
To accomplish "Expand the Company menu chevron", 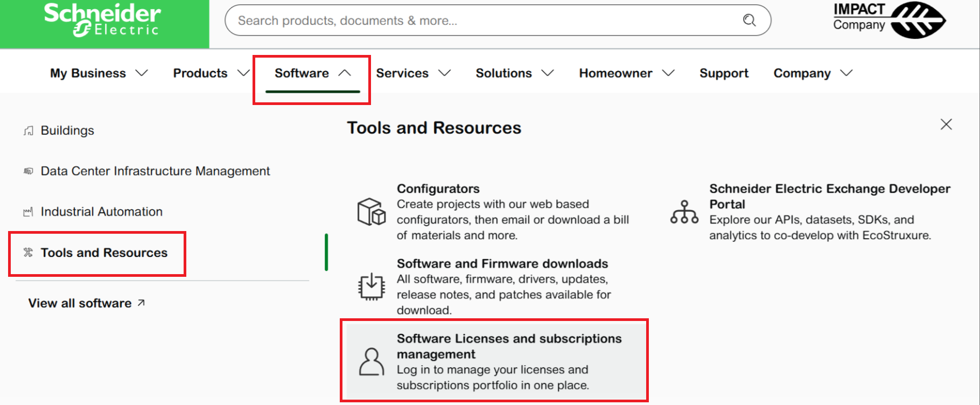I will click(x=846, y=73).
